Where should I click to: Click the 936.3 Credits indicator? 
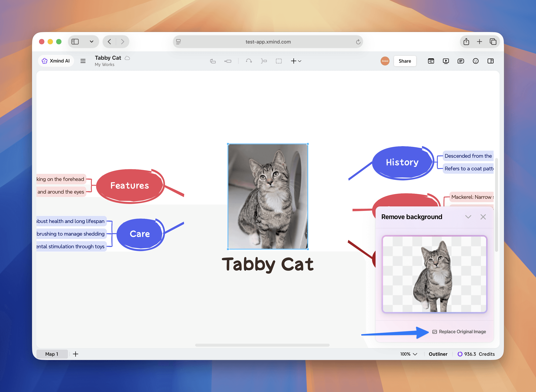point(476,354)
